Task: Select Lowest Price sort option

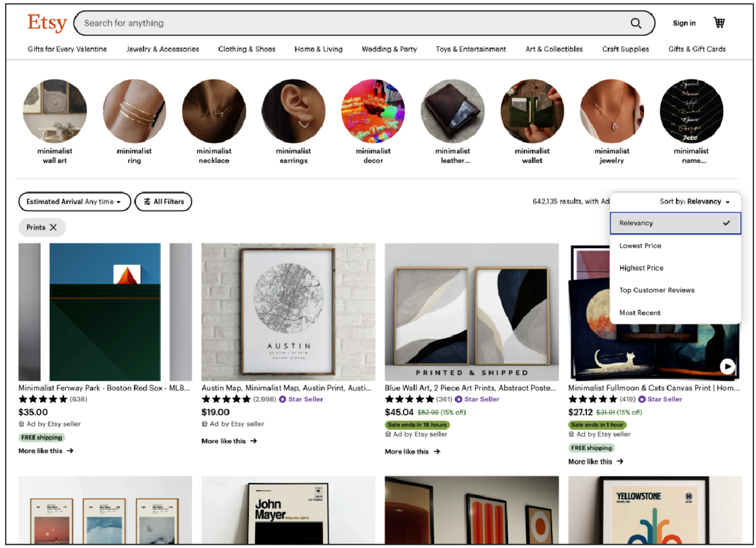Action: (x=640, y=246)
